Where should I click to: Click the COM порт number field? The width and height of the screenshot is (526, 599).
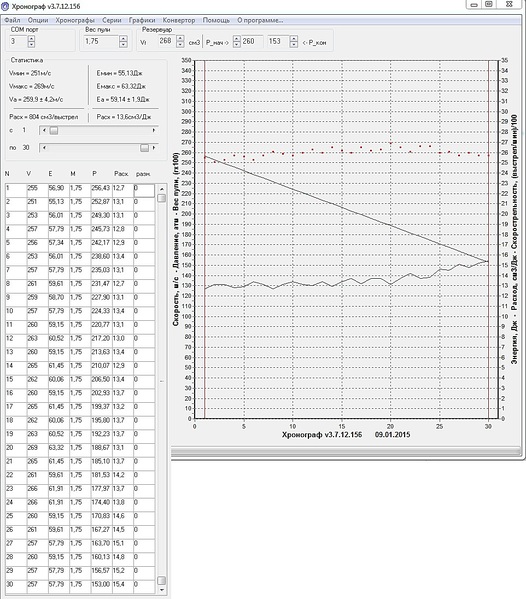[x=18, y=41]
